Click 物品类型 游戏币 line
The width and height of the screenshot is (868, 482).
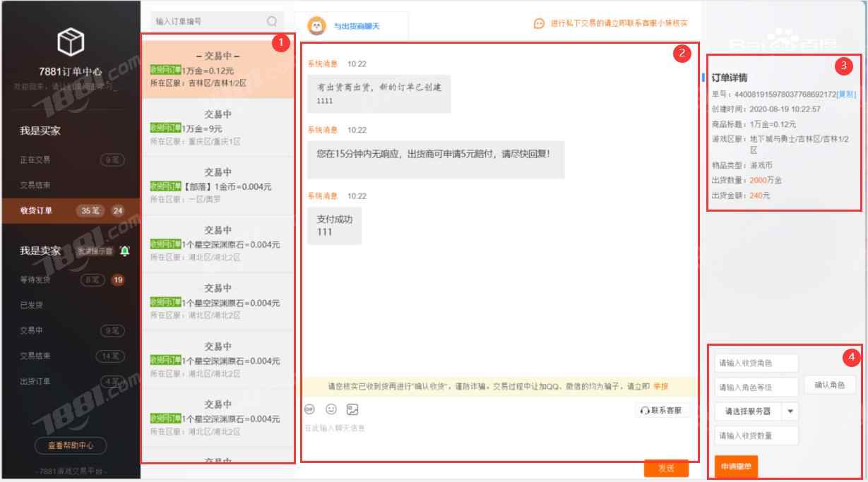pos(742,165)
